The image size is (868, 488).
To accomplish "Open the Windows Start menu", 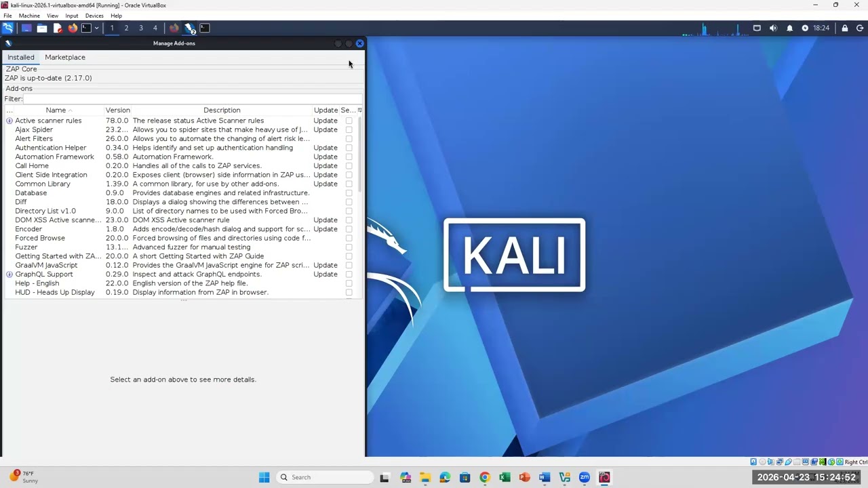I will [x=264, y=477].
